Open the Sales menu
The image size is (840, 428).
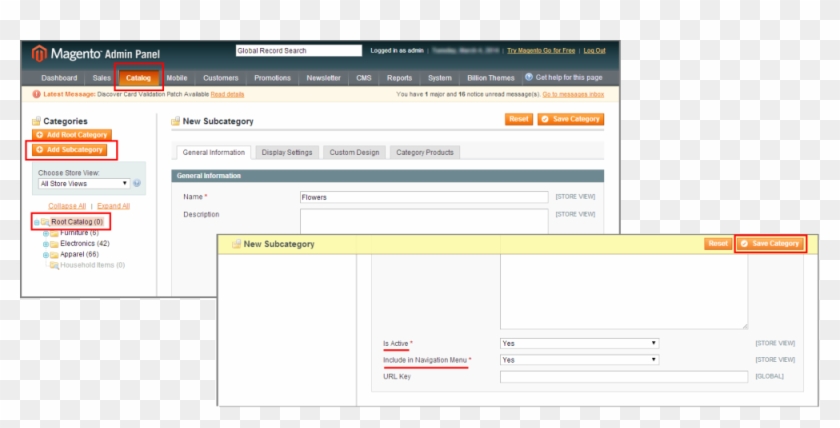pos(101,78)
